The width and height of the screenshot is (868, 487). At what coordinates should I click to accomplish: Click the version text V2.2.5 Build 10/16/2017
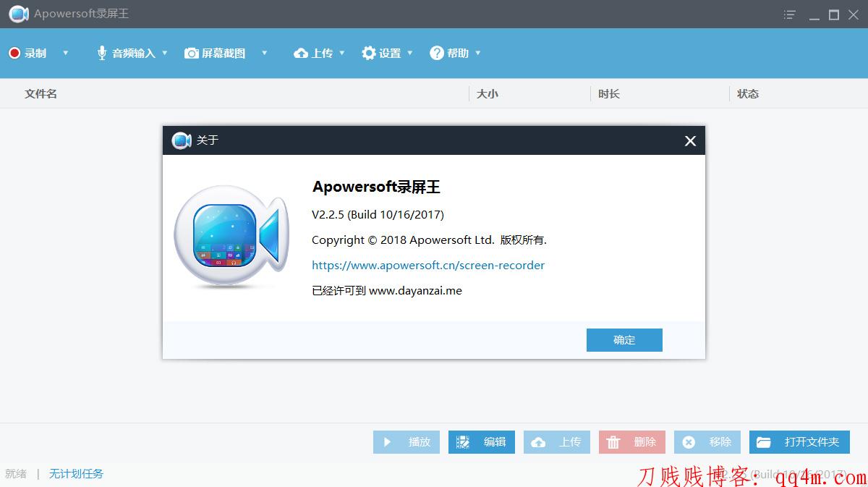tap(378, 214)
